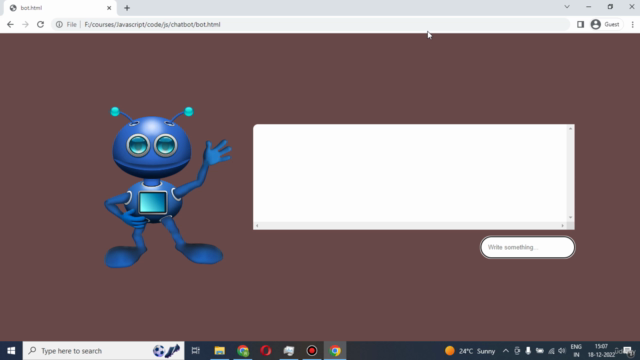
Task: Minimize the Chrome window
Action: (589, 7)
